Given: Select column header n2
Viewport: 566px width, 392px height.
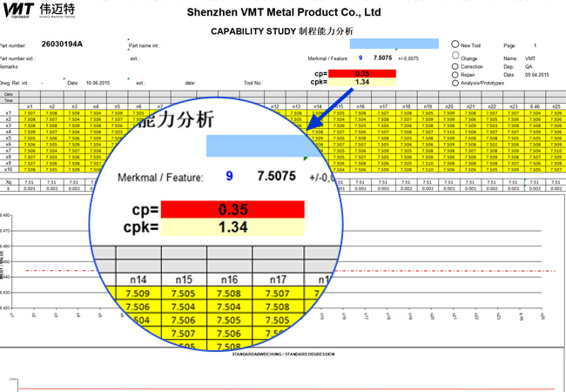Looking at the screenshot, I should (x=52, y=107).
